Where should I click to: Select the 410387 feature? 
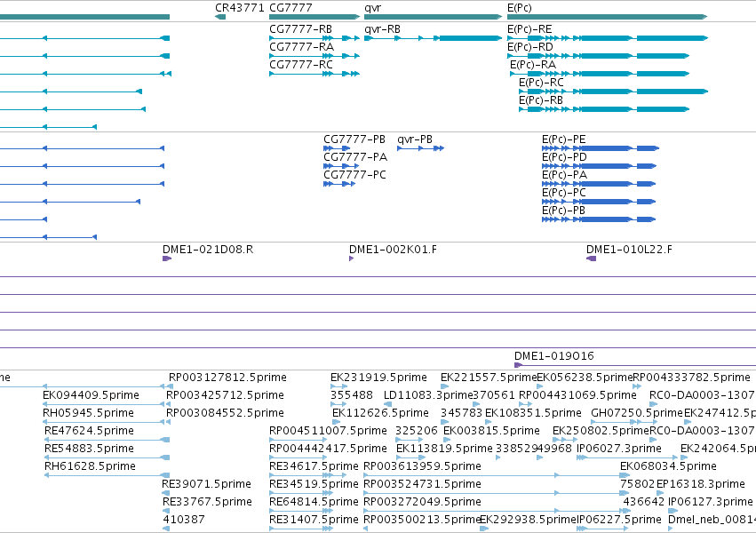point(166,529)
